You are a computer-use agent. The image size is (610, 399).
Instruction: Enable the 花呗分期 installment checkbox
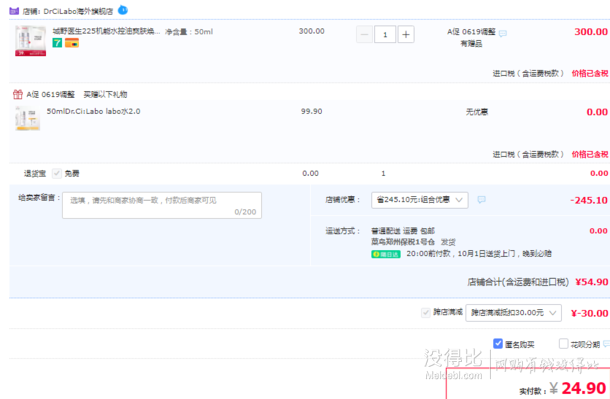(563, 343)
